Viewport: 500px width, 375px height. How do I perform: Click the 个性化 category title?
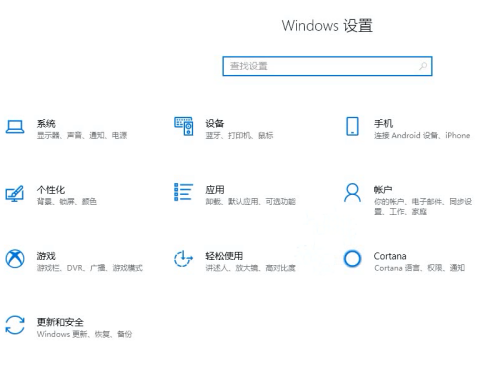pos(51,190)
